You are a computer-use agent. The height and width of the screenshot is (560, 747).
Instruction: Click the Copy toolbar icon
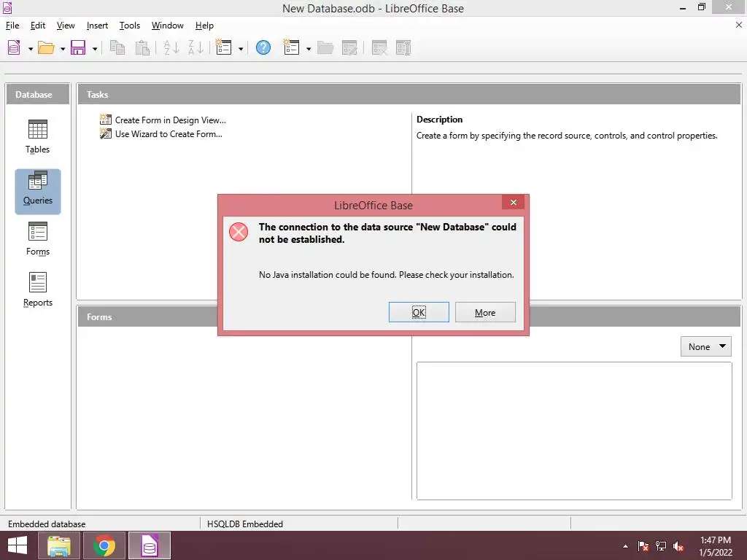[117, 47]
